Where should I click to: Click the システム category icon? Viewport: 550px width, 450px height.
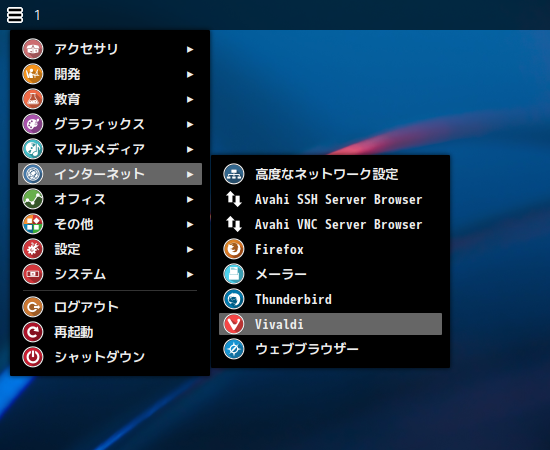click(x=33, y=274)
